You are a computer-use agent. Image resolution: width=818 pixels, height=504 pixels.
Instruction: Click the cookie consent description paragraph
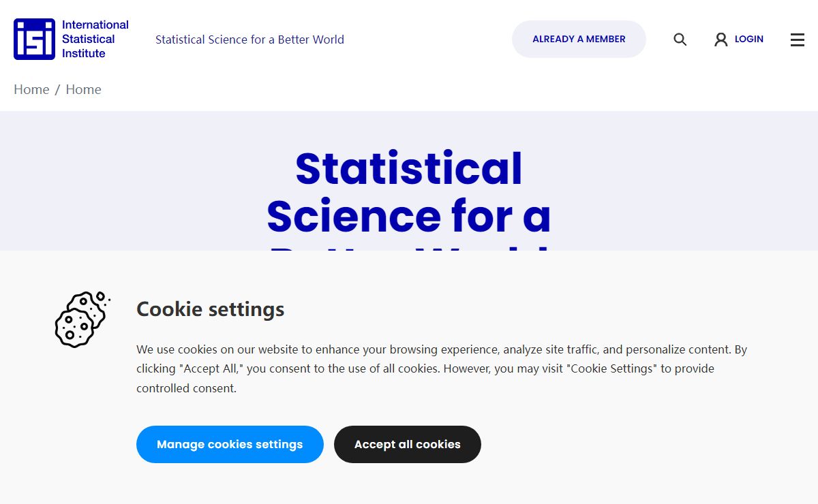(x=442, y=368)
